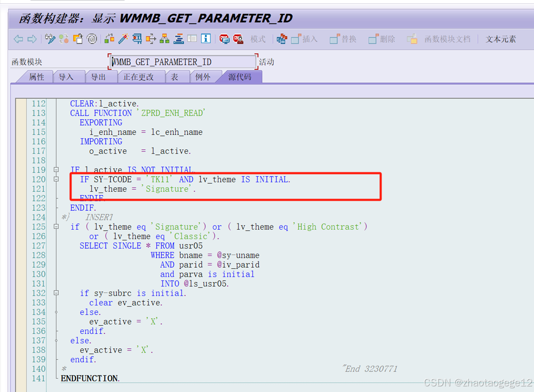Collapse the if sy-subrc is initial block

(x=56, y=293)
